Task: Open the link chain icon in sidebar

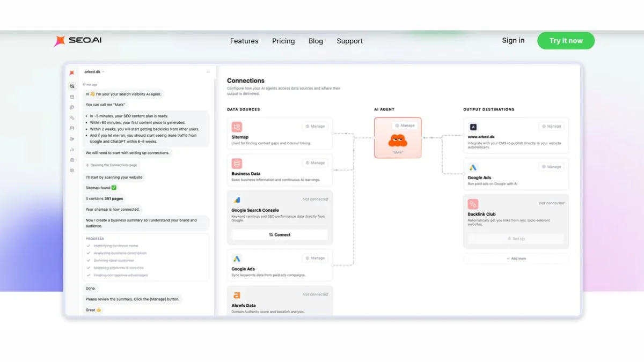Action: tap(72, 118)
